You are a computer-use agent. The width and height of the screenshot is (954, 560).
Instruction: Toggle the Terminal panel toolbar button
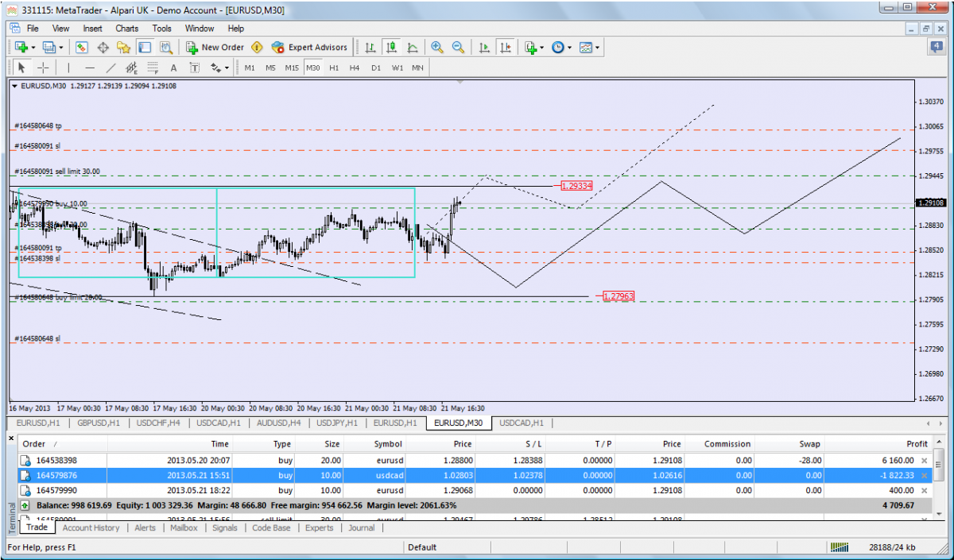(144, 48)
